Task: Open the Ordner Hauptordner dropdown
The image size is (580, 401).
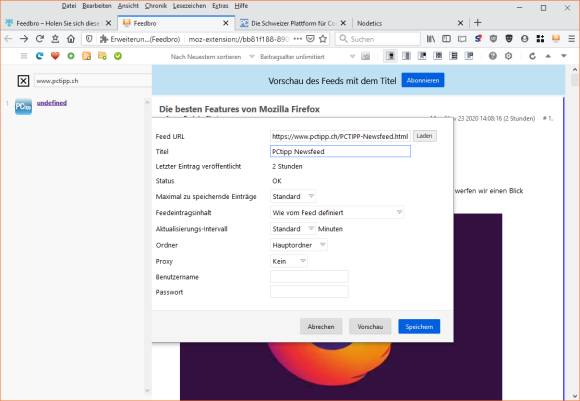Action: pos(299,245)
